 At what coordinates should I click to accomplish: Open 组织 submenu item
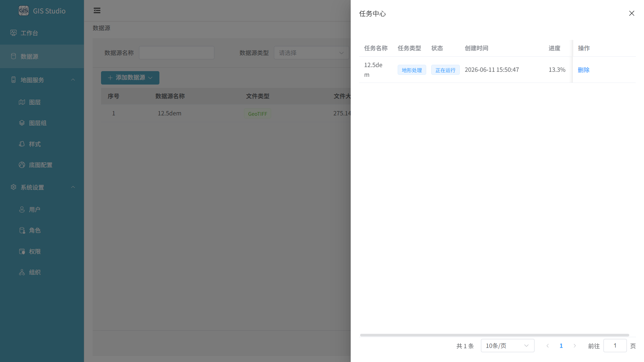pyautogui.click(x=42, y=272)
